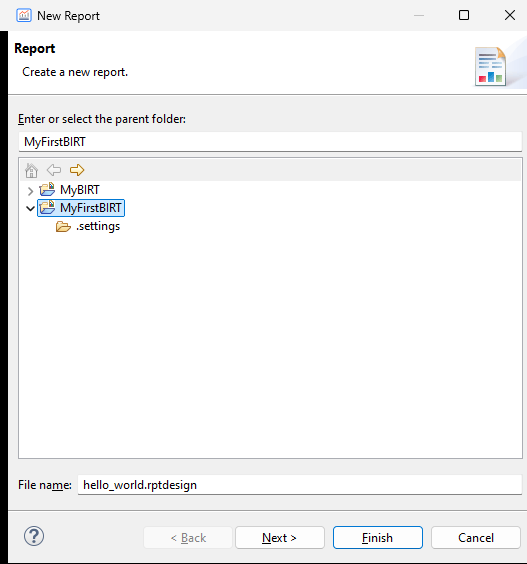The height and width of the screenshot is (564, 527).
Task: Select the MyFirstBIRT label in the tree
Action: click(x=91, y=208)
